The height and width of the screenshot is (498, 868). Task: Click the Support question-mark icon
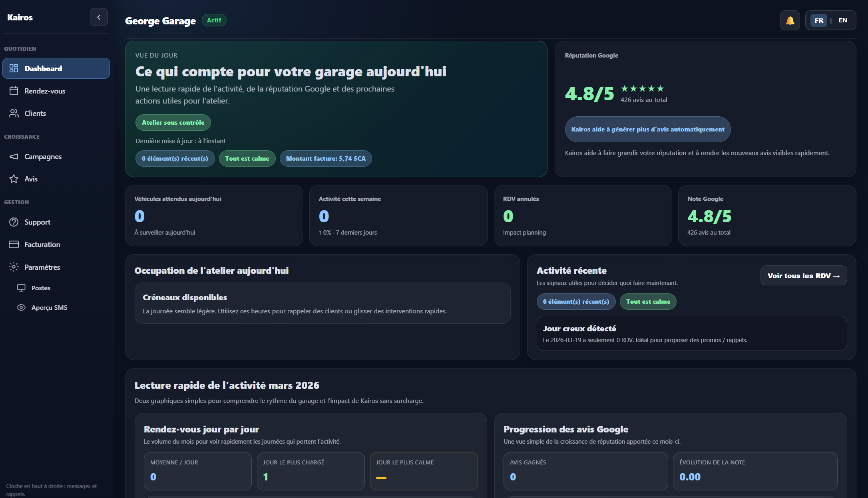(14, 222)
